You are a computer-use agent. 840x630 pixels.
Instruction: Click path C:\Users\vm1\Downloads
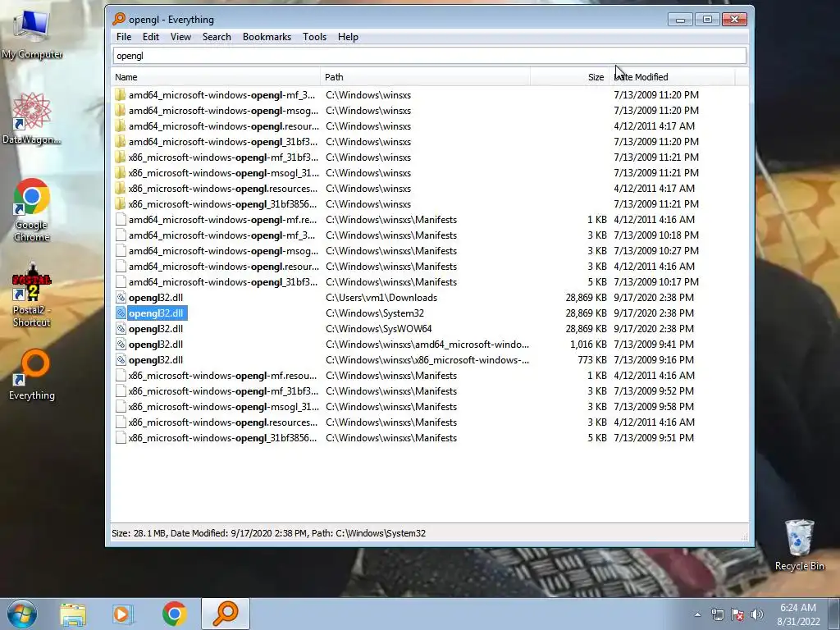(x=381, y=298)
